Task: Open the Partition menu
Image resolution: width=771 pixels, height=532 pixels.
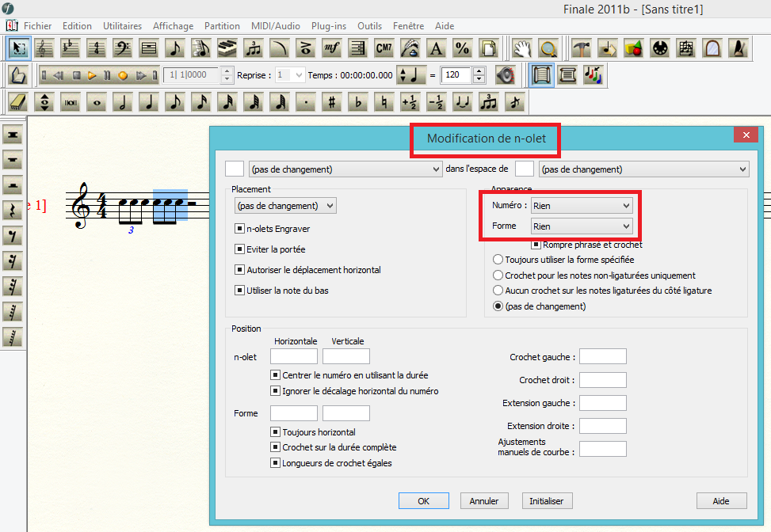Action: click(x=221, y=26)
